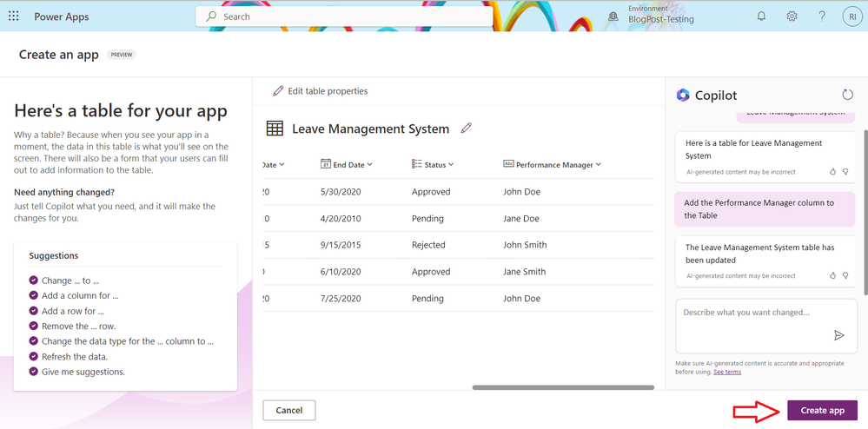
Task: Click the pencil icon next to Edit table properties
Action: (278, 91)
